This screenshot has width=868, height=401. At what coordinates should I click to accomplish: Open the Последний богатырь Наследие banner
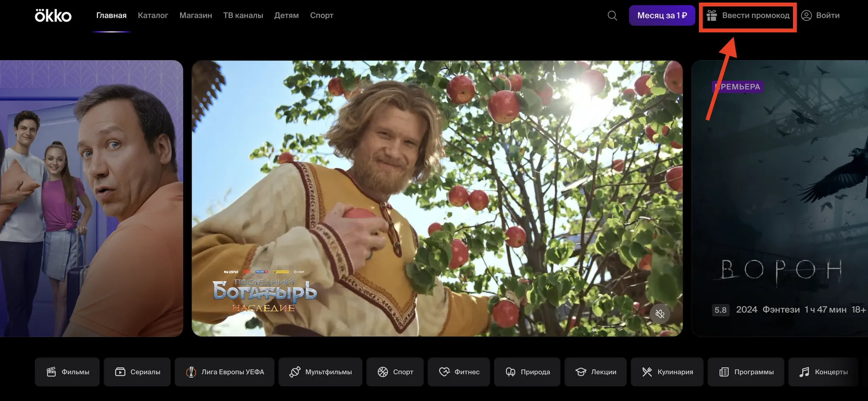[x=437, y=198]
